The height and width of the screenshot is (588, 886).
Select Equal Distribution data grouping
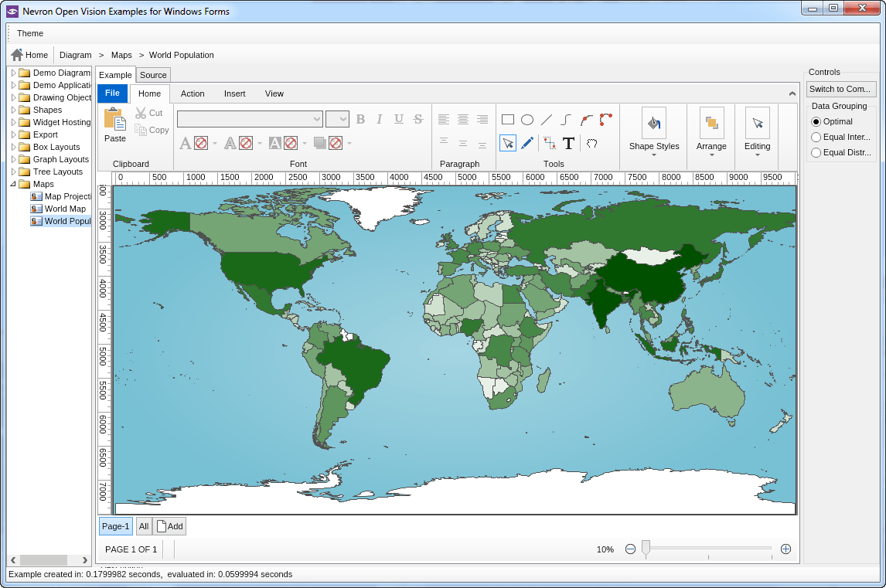point(816,153)
